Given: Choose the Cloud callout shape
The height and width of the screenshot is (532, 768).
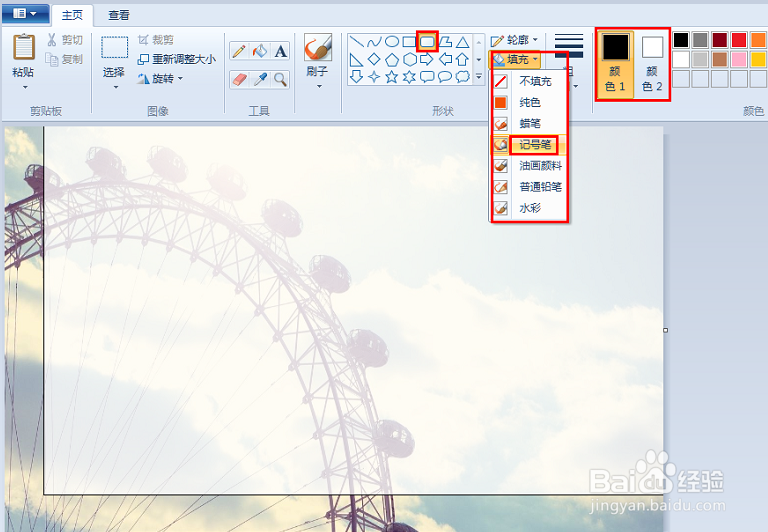Looking at the screenshot, I should click(462, 76).
